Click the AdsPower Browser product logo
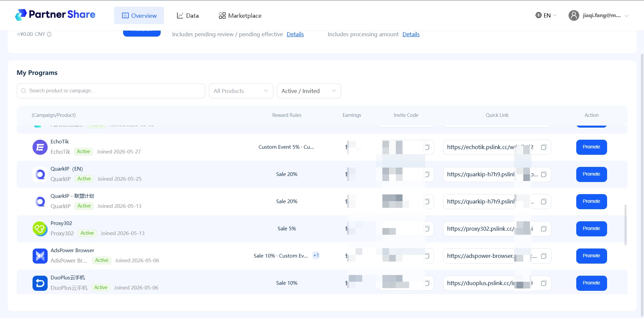 (40, 256)
